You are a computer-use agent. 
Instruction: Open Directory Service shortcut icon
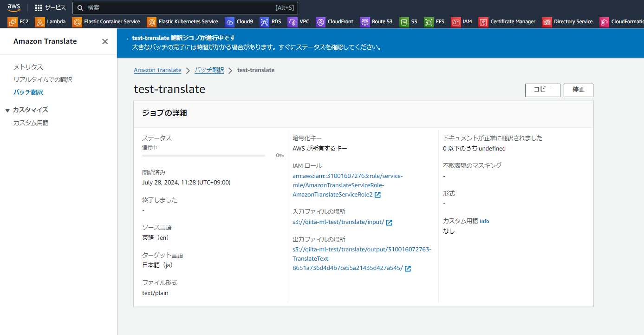click(547, 22)
